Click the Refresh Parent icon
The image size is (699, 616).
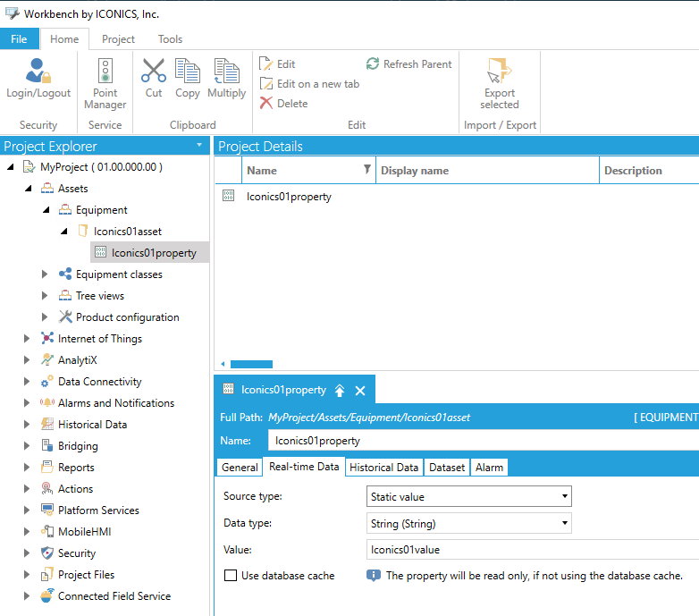click(373, 63)
